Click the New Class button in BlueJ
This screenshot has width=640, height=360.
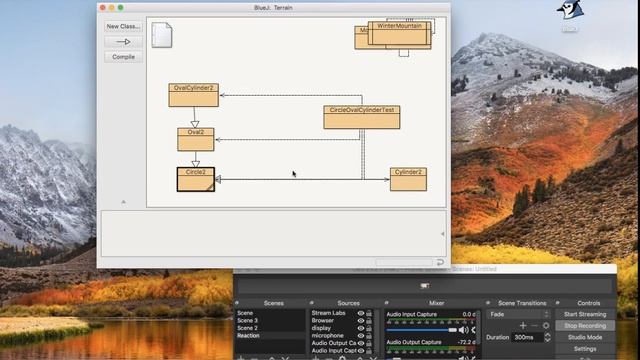[x=123, y=26]
